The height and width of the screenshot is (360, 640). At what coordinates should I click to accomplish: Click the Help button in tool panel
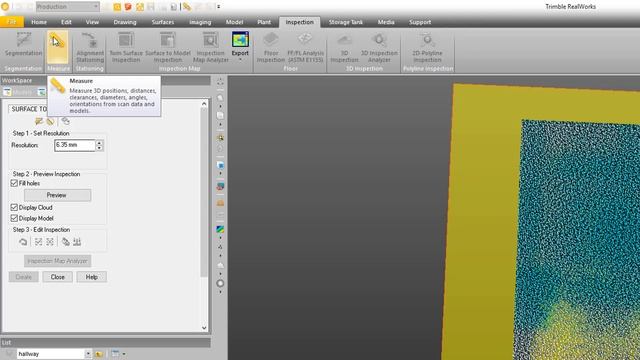tap(91, 277)
